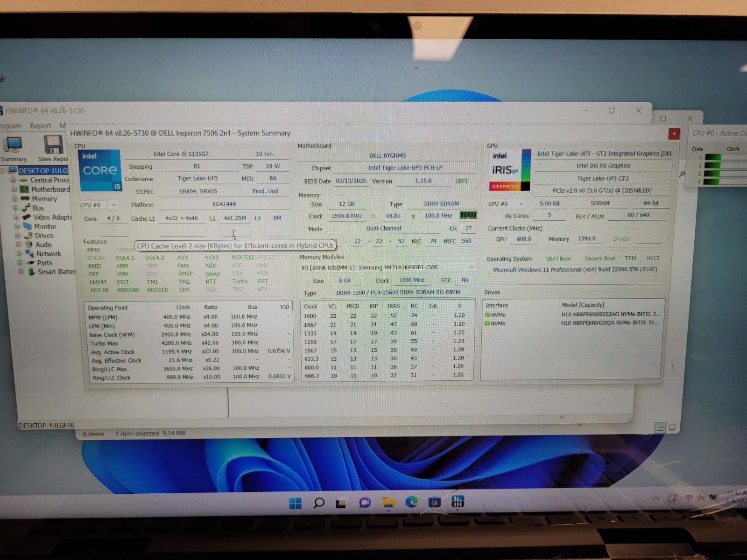Expand the Motherboard tree node
747x560 pixels.
tap(14, 189)
